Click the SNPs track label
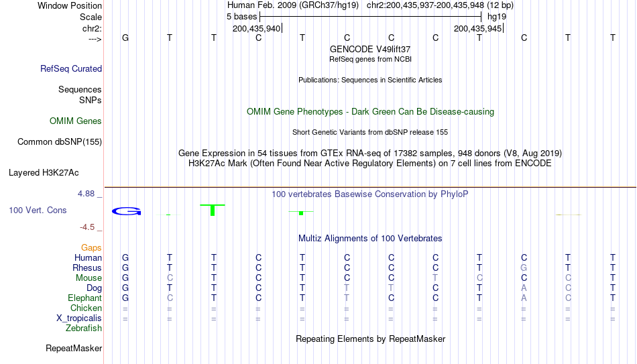Screen dimensions: 637x364 [91, 100]
